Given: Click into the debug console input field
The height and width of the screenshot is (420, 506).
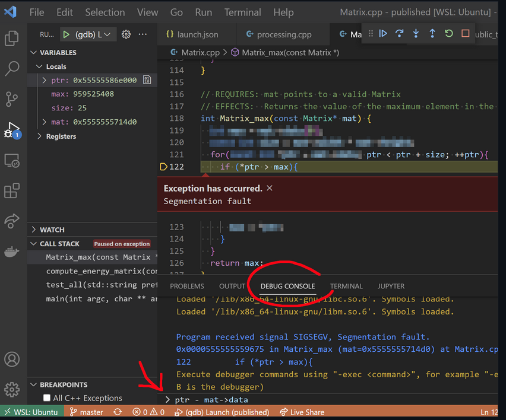Looking at the screenshot, I should (x=333, y=400).
